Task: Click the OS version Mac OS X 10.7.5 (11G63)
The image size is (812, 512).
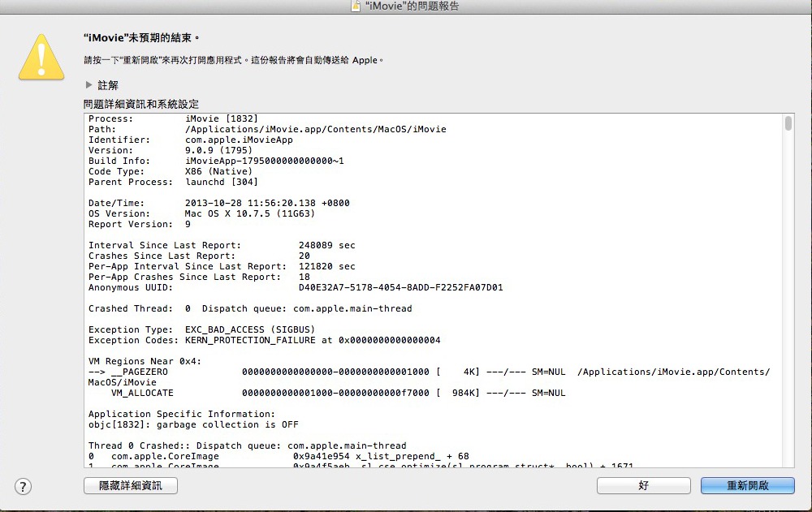Action: pyautogui.click(x=249, y=214)
